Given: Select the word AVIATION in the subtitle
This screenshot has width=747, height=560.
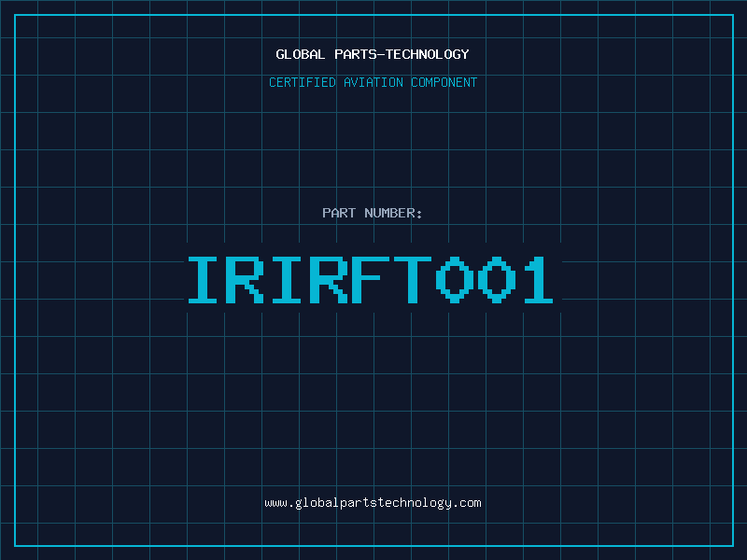Looking at the screenshot, I should (x=373, y=83).
